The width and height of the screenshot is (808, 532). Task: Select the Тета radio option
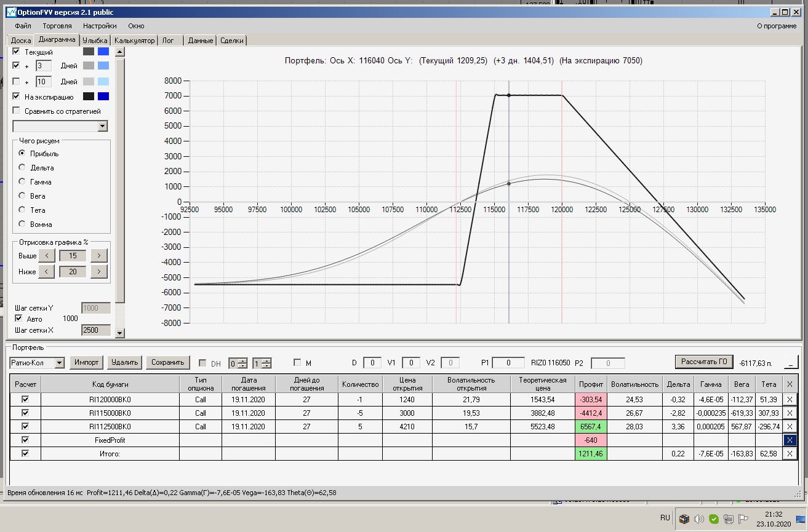click(x=23, y=210)
